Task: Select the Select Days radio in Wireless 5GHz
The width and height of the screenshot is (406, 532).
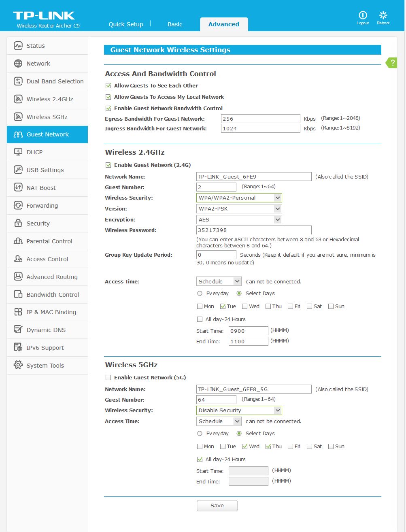Action: 239,434
